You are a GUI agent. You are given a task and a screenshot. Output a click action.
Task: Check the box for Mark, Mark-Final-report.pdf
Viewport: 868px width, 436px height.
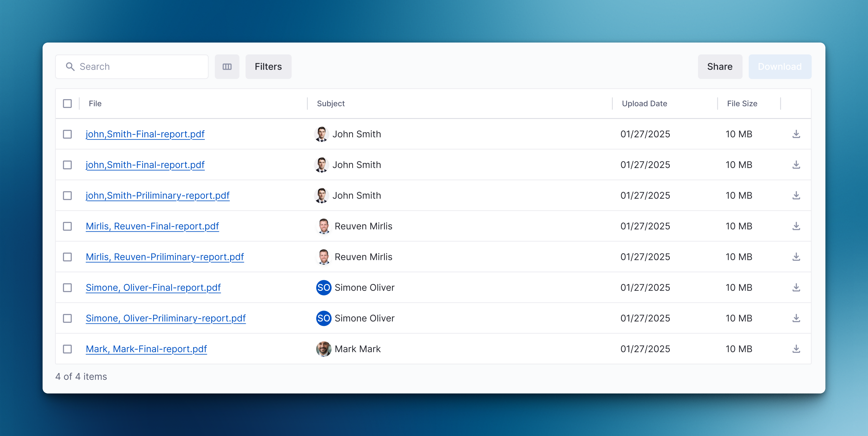[67, 349]
